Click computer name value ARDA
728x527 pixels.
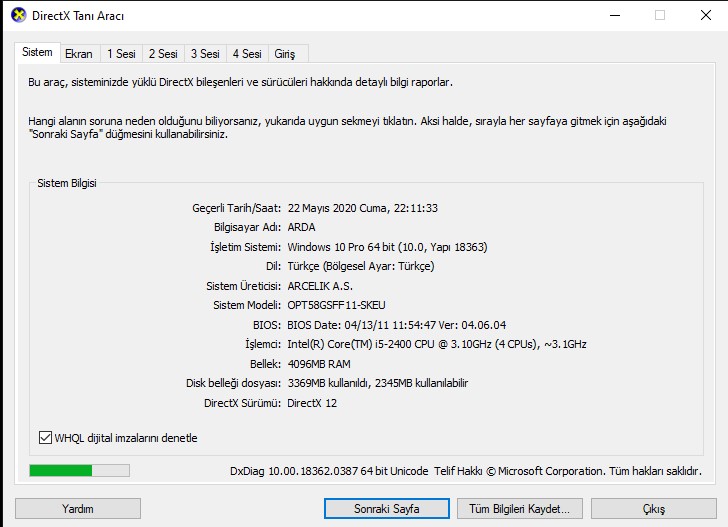click(x=301, y=228)
